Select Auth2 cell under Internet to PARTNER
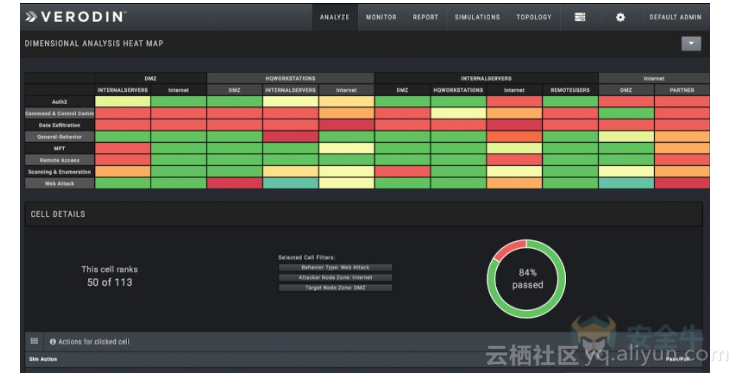This screenshot has width=740, height=378. (x=682, y=101)
